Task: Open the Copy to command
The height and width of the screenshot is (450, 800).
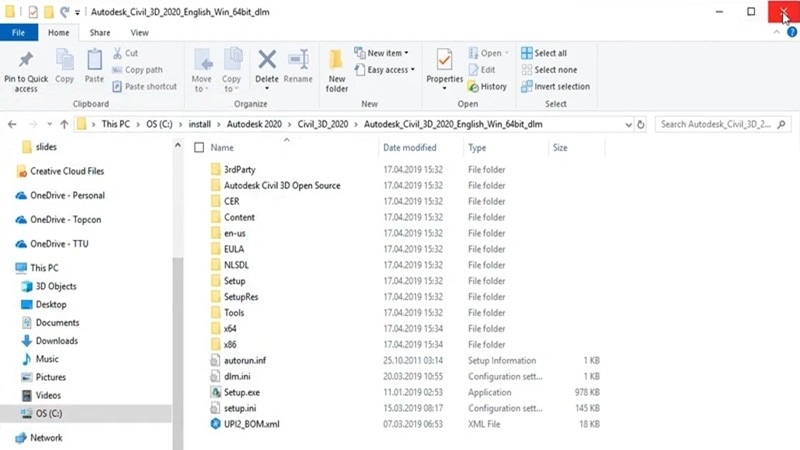Action: coord(231,70)
